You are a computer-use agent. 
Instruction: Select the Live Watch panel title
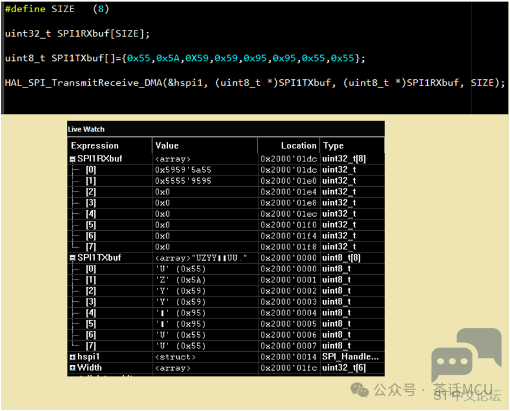point(86,129)
